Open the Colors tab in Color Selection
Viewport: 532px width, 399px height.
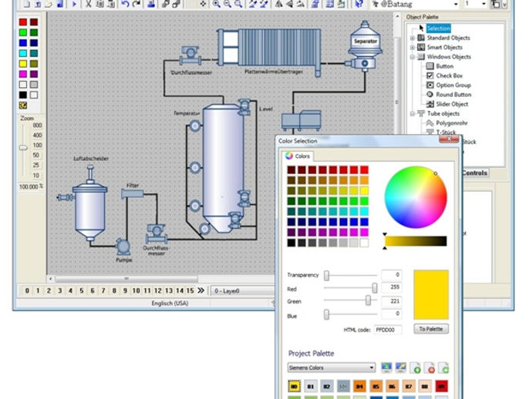(298, 156)
